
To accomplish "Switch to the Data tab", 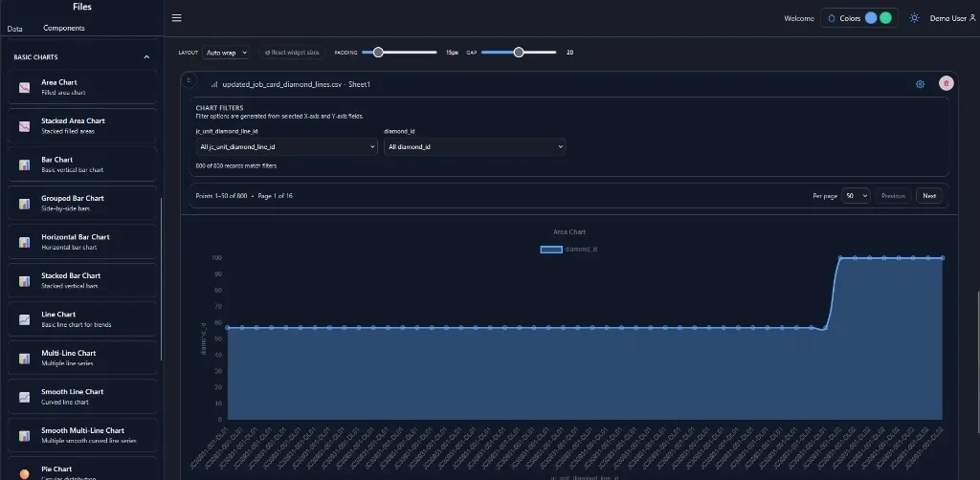I will [x=15, y=29].
